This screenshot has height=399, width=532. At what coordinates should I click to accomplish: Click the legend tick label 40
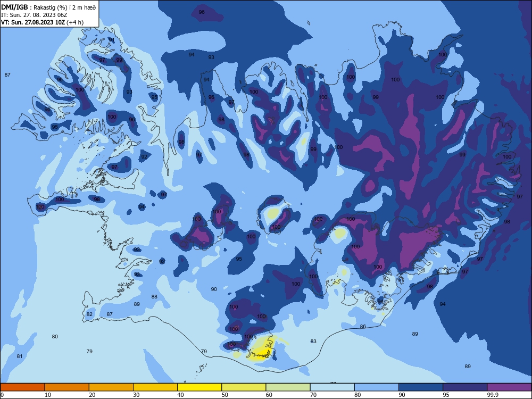click(181, 395)
